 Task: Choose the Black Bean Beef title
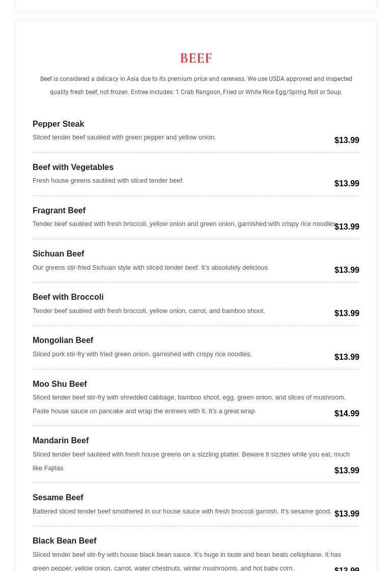(x=64, y=540)
